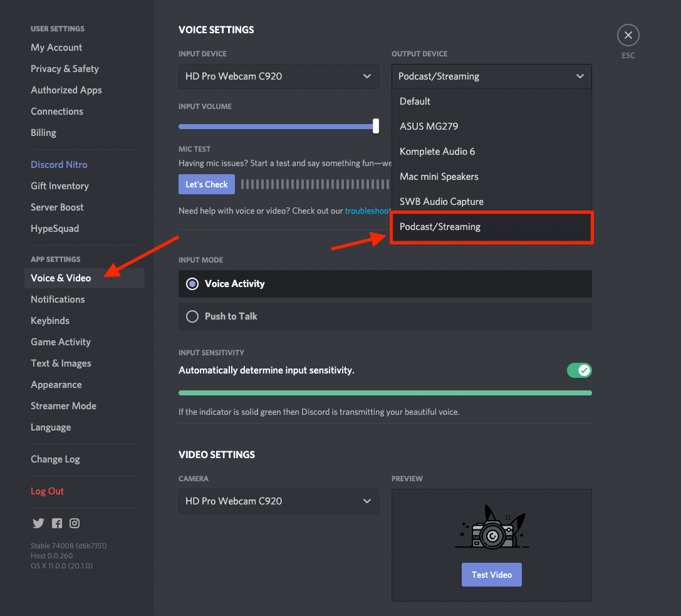This screenshot has height=616, width=681.
Task: Open Language settings
Action: point(51,427)
